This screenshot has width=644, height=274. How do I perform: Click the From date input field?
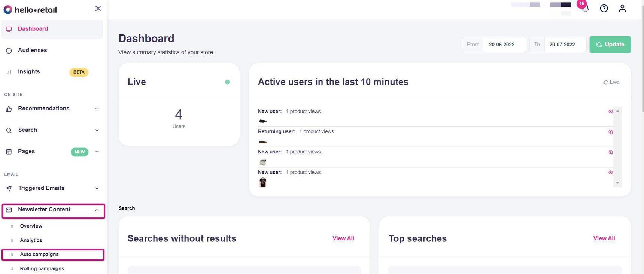[x=504, y=45]
